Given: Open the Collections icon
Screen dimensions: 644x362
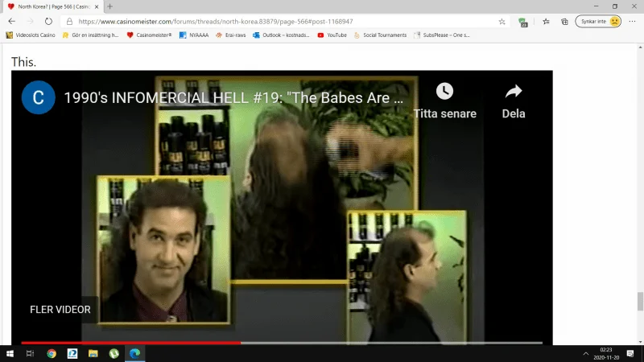Looking at the screenshot, I should (565, 22).
